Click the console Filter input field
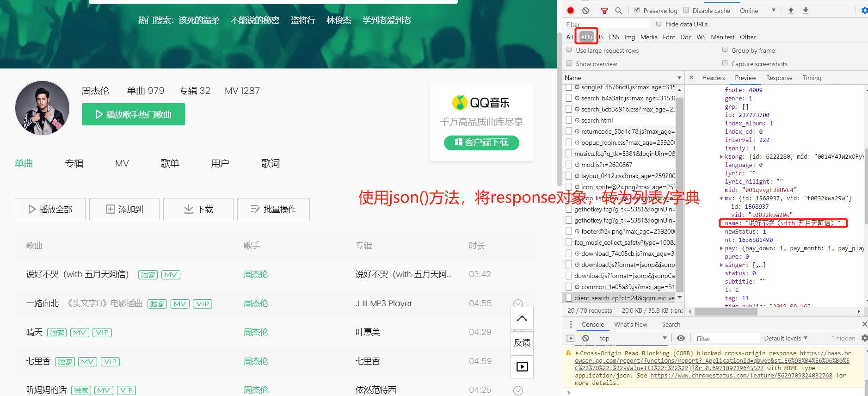868x396 pixels. click(x=727, y=338)
